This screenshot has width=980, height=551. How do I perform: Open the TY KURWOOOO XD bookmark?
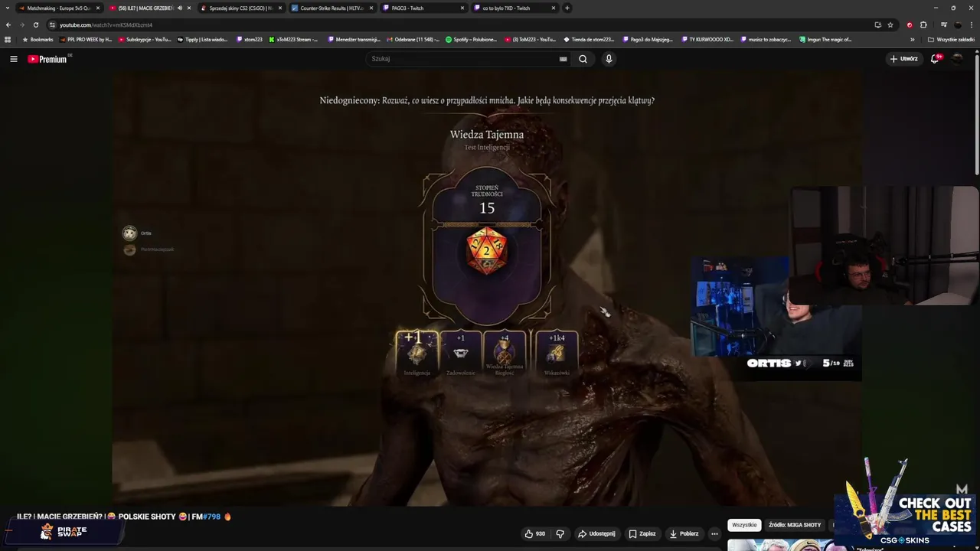coord(707,39)
